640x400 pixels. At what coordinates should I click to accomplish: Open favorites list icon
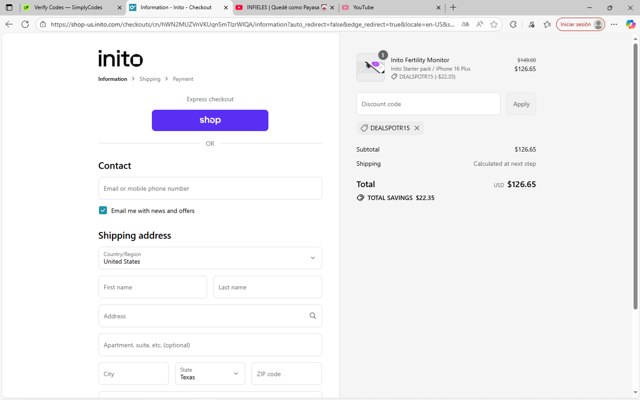[x=547, y=24]
